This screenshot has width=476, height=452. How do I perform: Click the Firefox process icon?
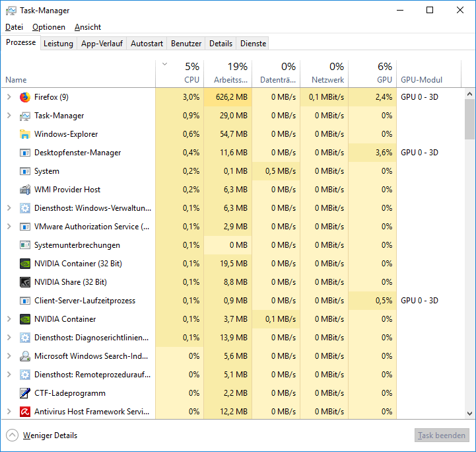coord(25,97)
